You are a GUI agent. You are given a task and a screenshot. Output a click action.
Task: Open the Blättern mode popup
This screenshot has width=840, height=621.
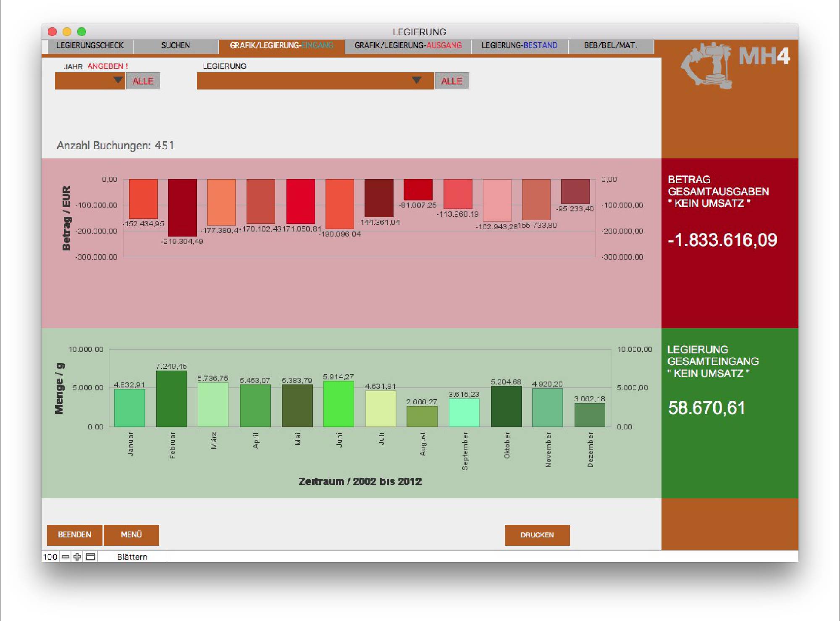click(132, 557)
